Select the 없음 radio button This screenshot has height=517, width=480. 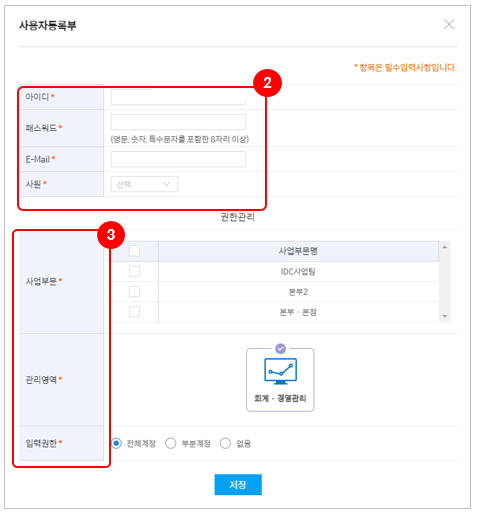pyautogui.click(x=225, y=443)
